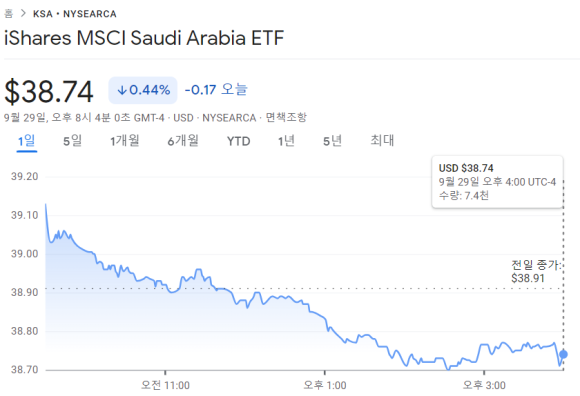Screen dimensions: 580x396
Task: Click the 오후 1:00 time tick
Action: [x=325, y=385]
